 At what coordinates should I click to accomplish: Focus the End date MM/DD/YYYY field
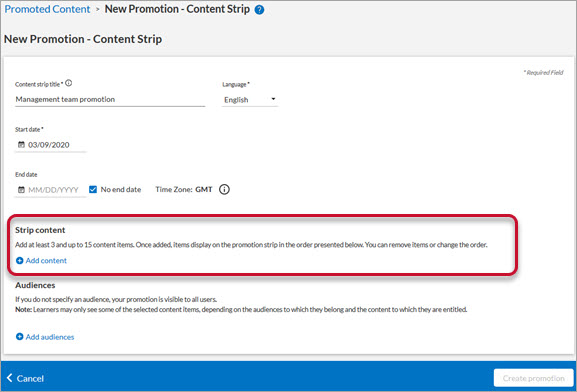50,190
